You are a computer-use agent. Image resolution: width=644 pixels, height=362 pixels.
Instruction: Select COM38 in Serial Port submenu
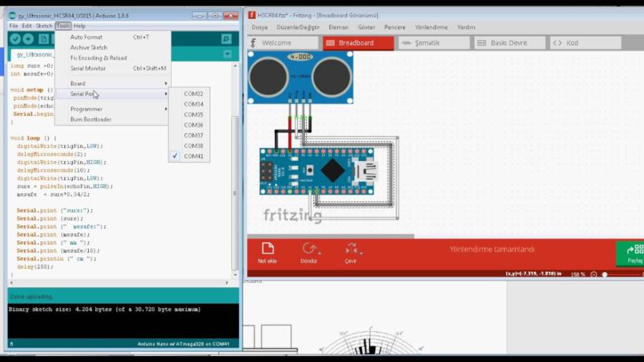click(x=190, y=146)
